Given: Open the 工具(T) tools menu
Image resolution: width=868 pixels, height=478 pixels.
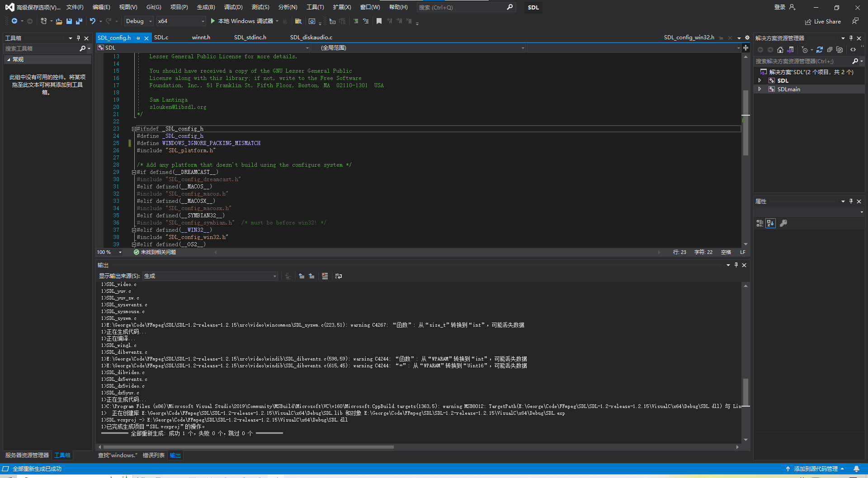Looking at the screenshot, I should tap(315, 7).
